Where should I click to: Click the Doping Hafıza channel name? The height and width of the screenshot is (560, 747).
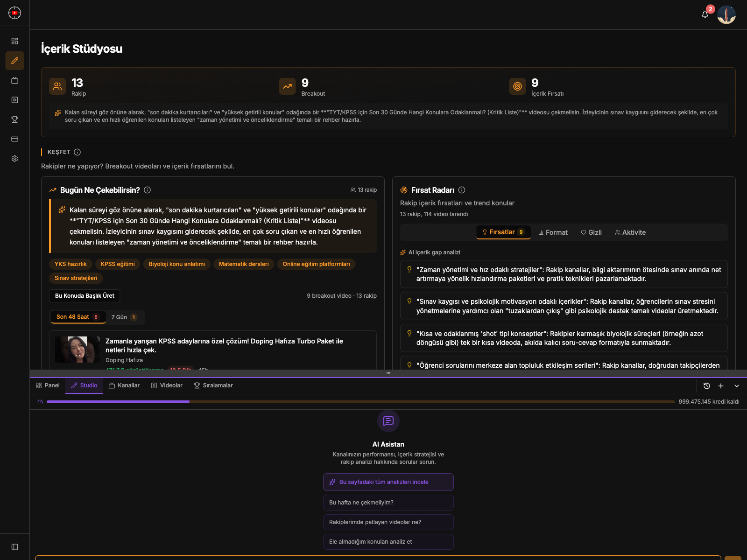pyautogui.click(x=124, y=360)
